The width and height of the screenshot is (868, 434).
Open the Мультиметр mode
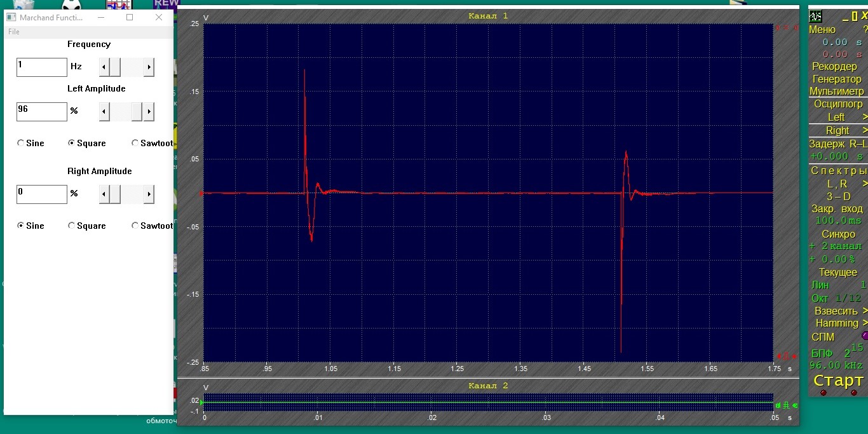836,91
